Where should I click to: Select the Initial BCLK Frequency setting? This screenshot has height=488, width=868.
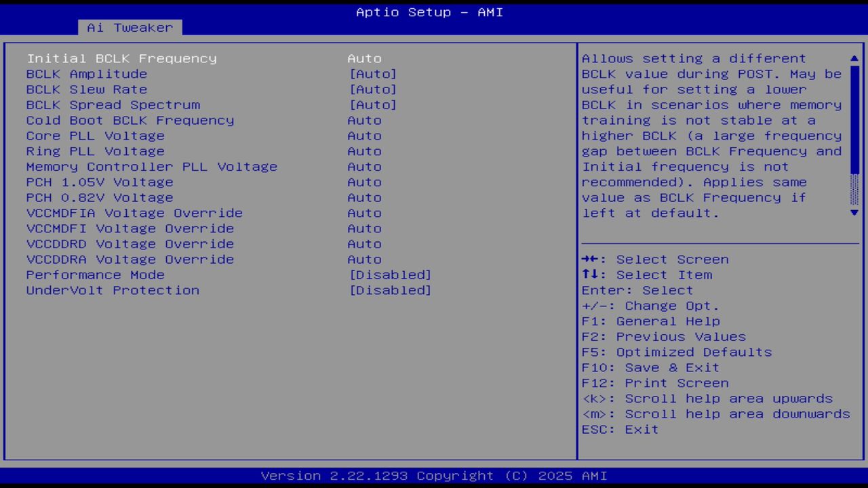pyautogui.click(x=121, y=58)
